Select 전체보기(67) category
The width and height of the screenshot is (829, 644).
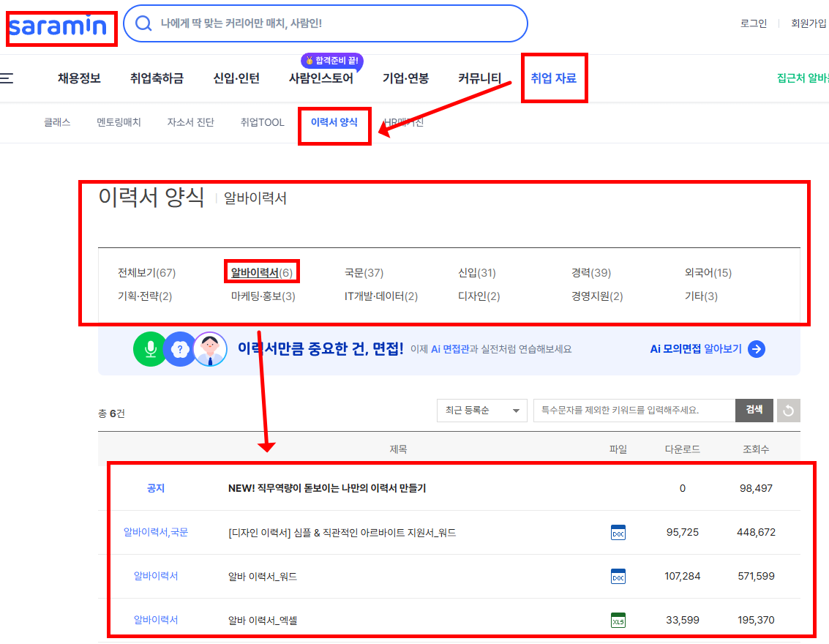[x=146, y=273]
